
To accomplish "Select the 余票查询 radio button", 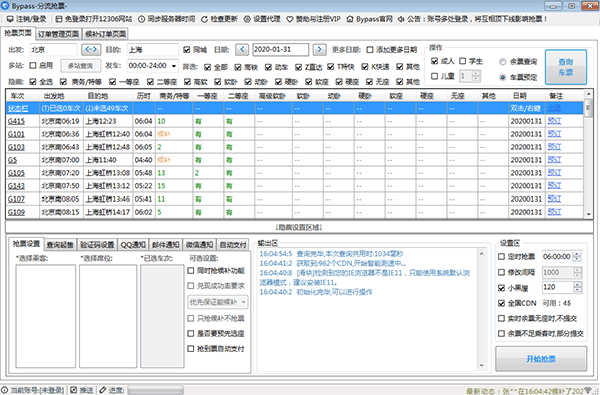I will (x=503, y=62).
